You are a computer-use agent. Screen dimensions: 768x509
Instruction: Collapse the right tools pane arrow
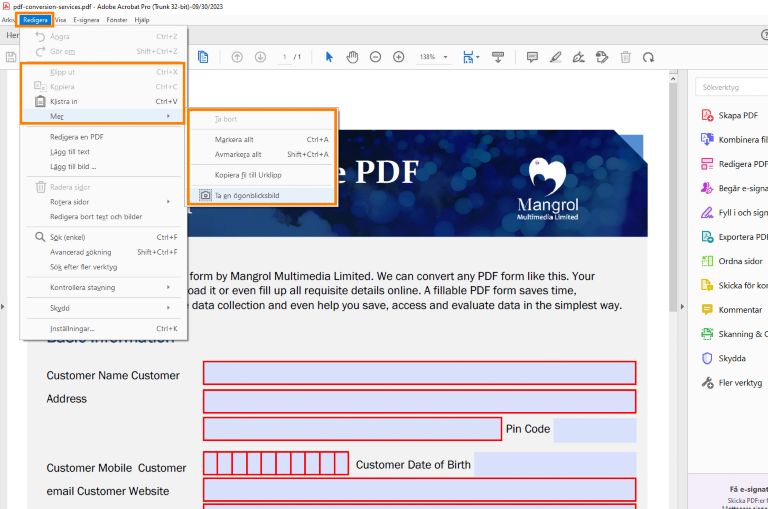[x=682, y=307]
